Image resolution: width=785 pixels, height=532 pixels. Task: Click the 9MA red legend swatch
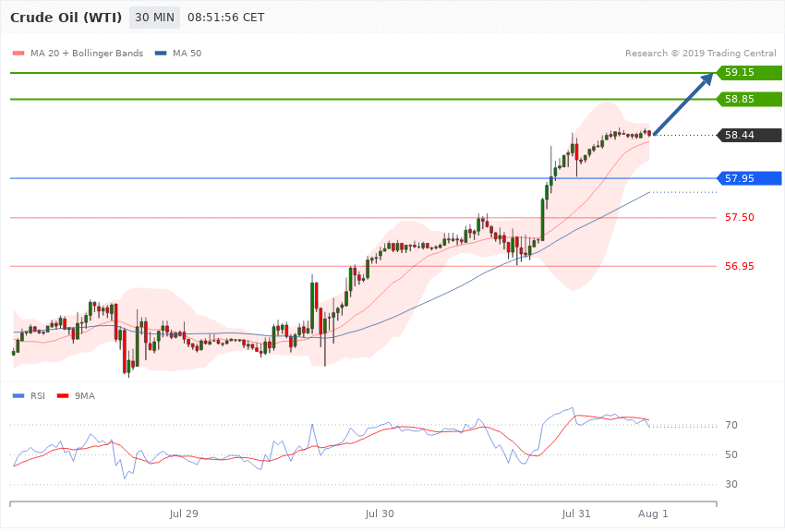pyautogui.click(x=63, y=396)
